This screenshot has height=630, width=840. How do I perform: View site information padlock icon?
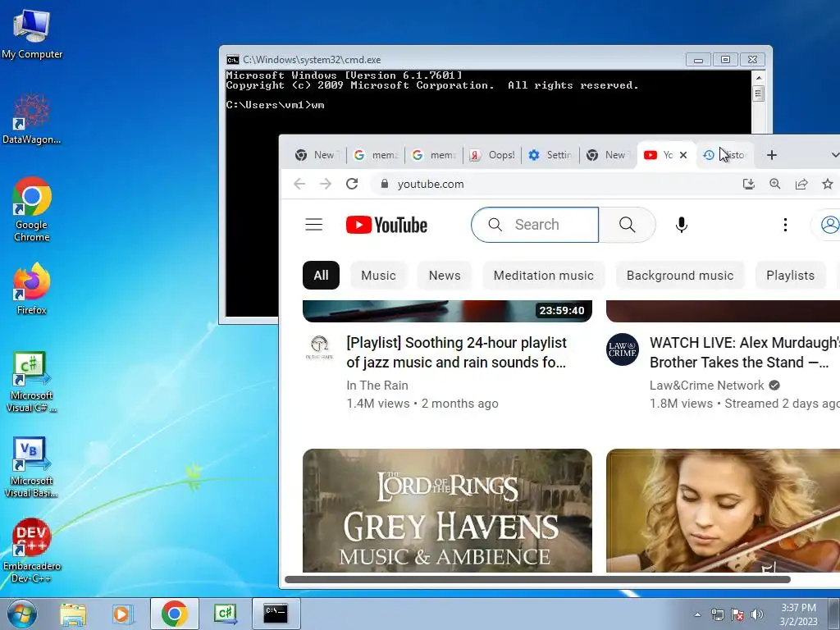384,184
